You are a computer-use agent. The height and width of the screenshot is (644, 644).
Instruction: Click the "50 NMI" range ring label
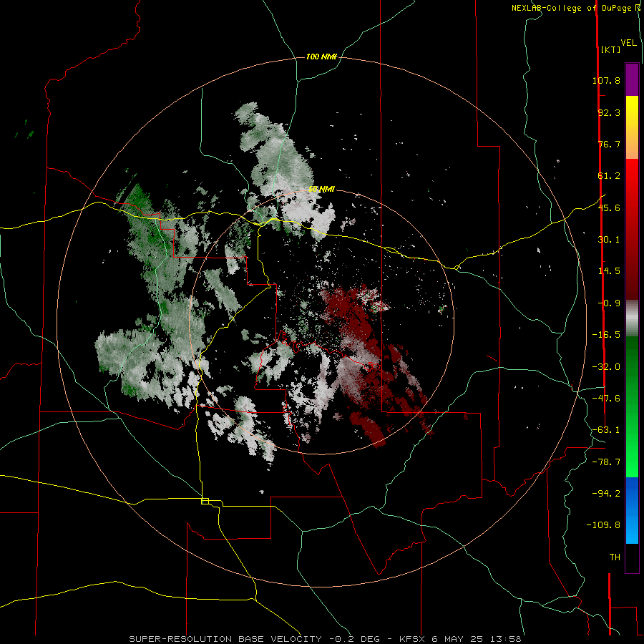pyautogui.click(x=321, y=190)
